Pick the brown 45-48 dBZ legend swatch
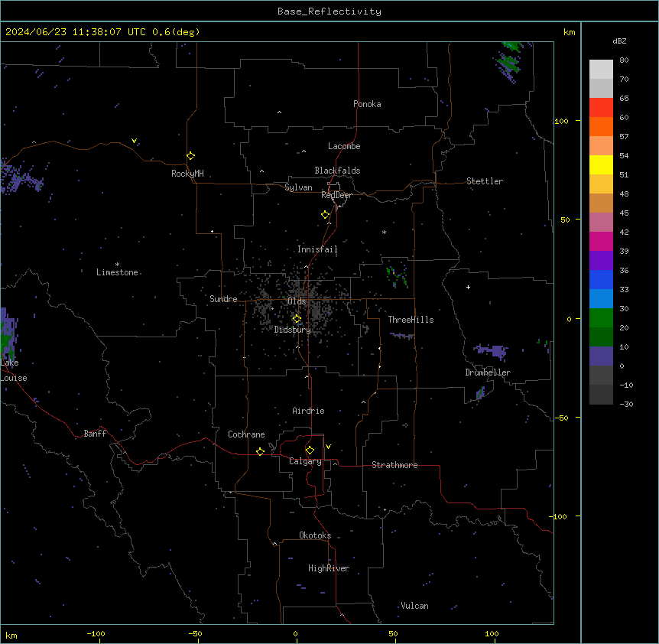659x644 pixels. [601, 203]
